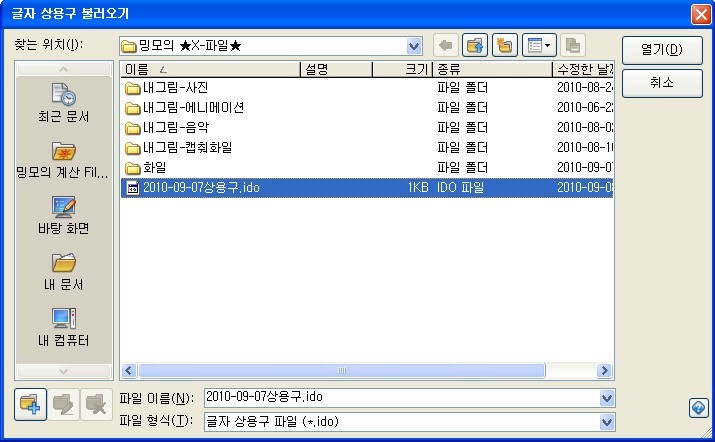Sort by the 설명 column header
The height and width of the screenshot is (442, 715).
tap(337, 69)
